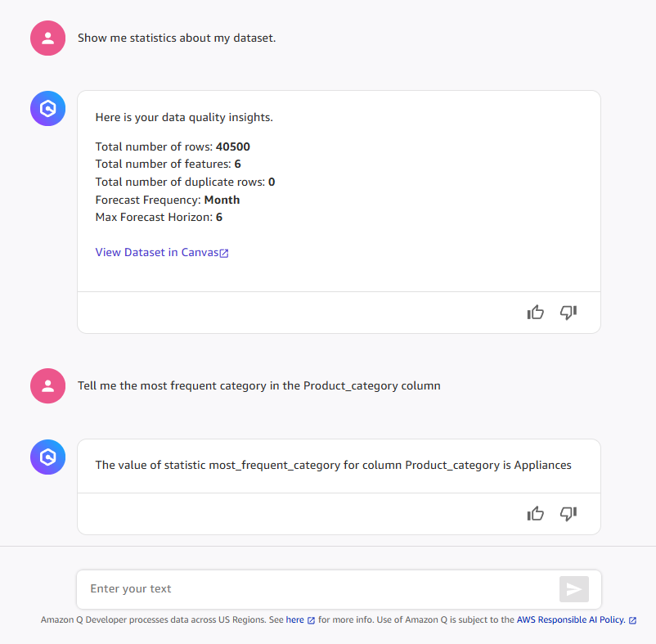Click the Q icon next to statistics response

tap(47, 108)
